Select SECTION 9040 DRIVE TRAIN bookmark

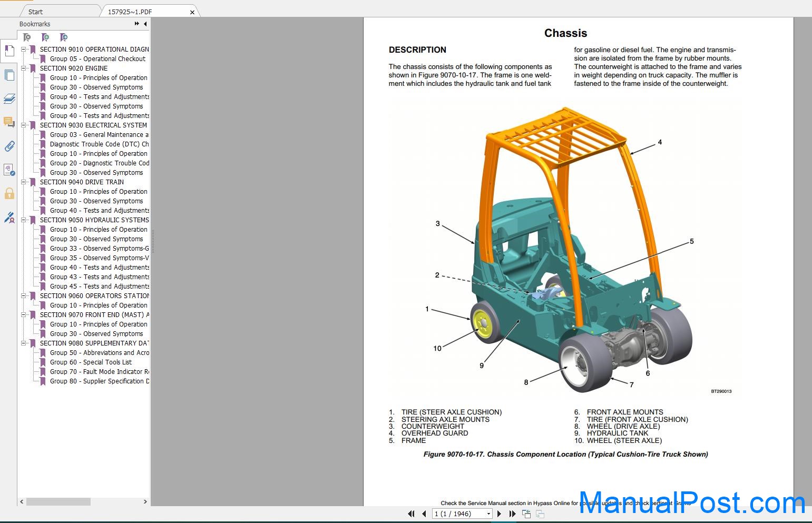[x=82, y=182]
